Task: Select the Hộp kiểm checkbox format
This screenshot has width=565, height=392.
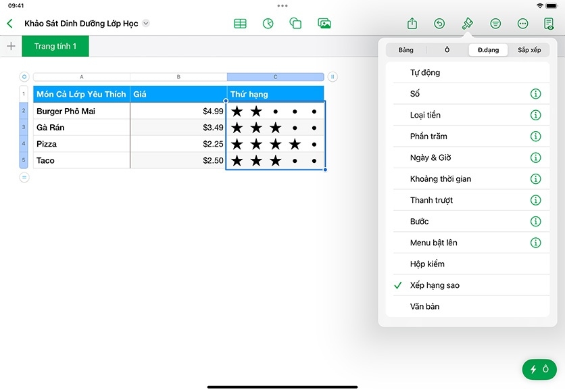Action: [427, 264]
